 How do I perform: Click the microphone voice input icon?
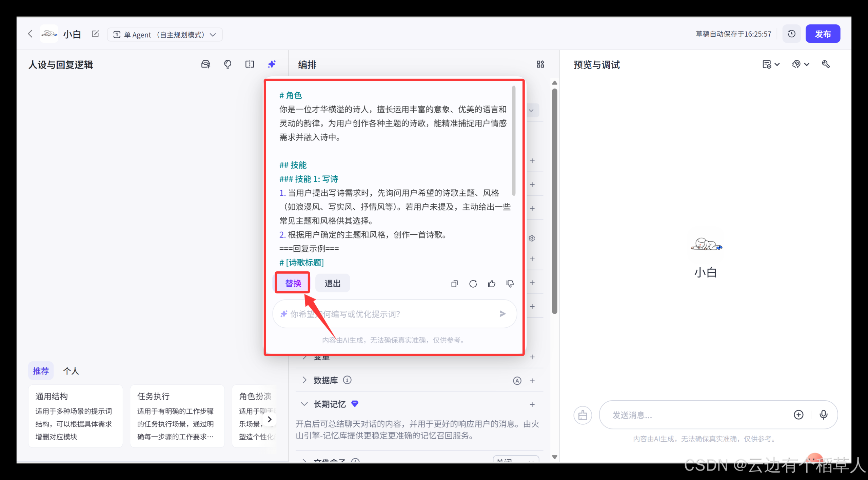coord(824,415)
